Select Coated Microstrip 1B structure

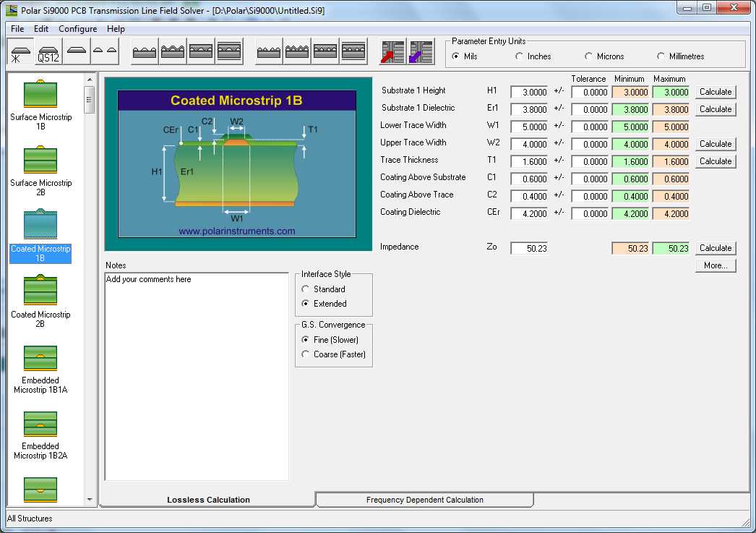(40, 236)
